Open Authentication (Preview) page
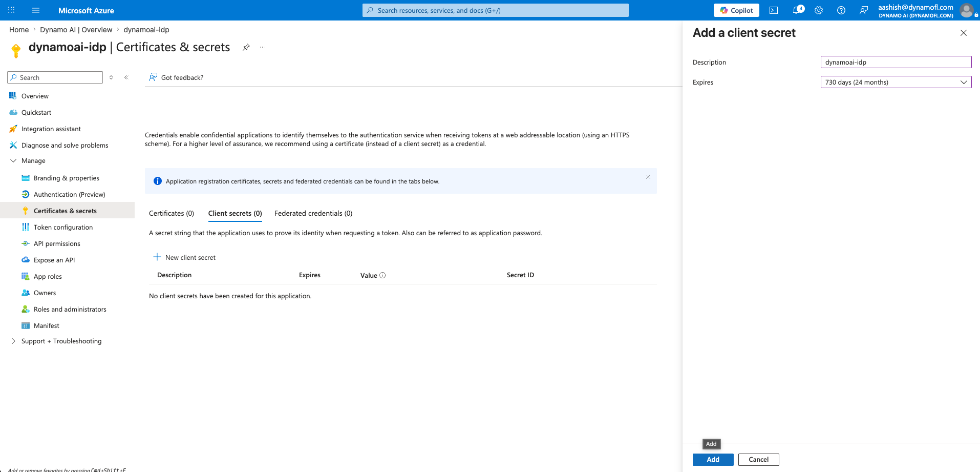 pyautogui.click(x=70, y=194)
